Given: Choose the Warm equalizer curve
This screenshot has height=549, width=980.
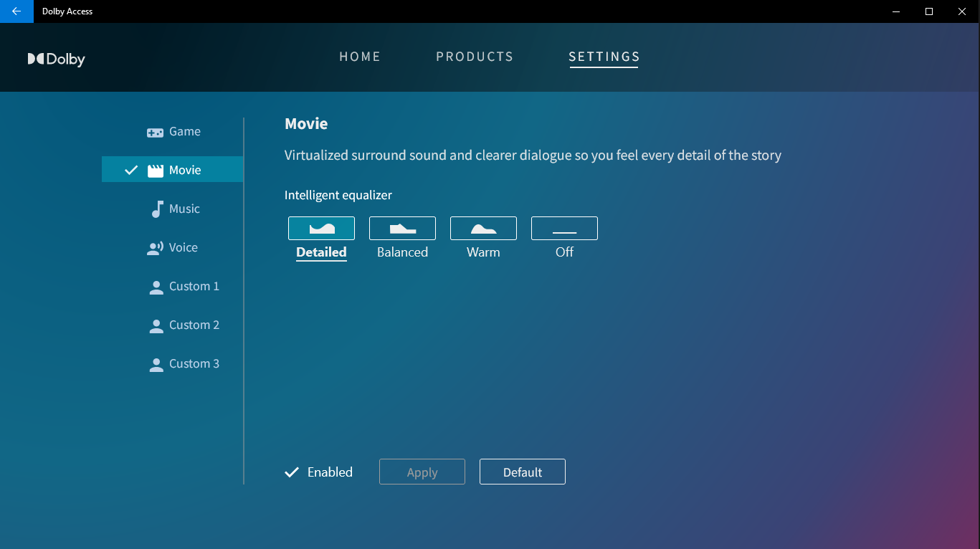Looking at the screenshot, I should 483,228.
